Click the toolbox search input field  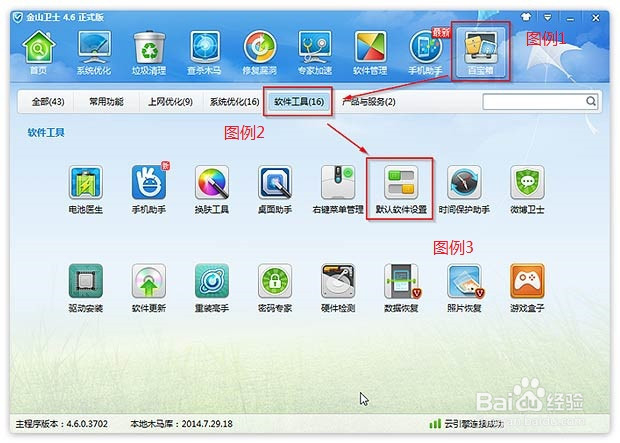point(533,102)
